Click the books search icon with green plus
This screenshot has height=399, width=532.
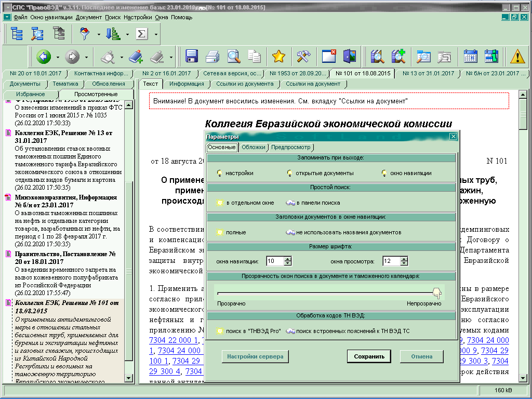point(398,56)
